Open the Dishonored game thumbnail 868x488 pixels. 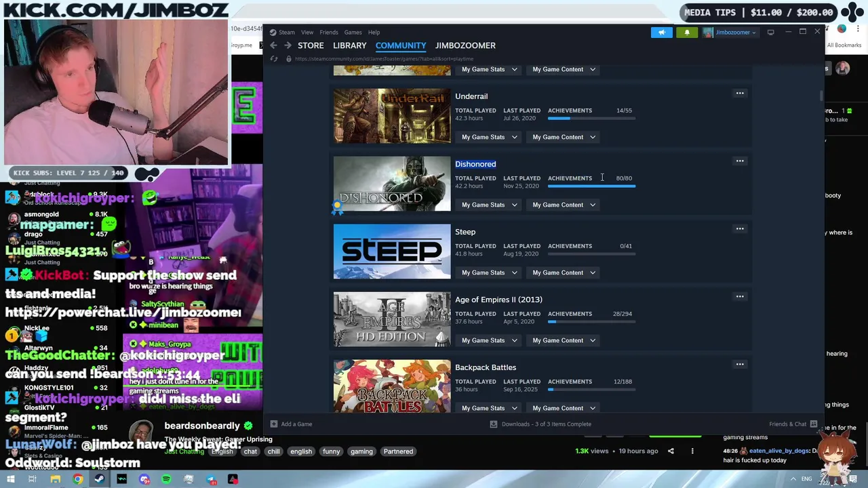tap(392, 184)
